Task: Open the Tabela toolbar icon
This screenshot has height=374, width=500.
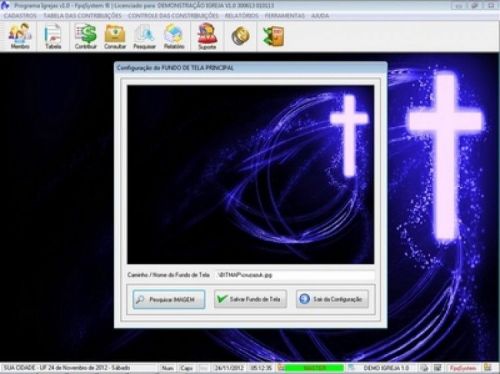Action: (x=53, y=36)
